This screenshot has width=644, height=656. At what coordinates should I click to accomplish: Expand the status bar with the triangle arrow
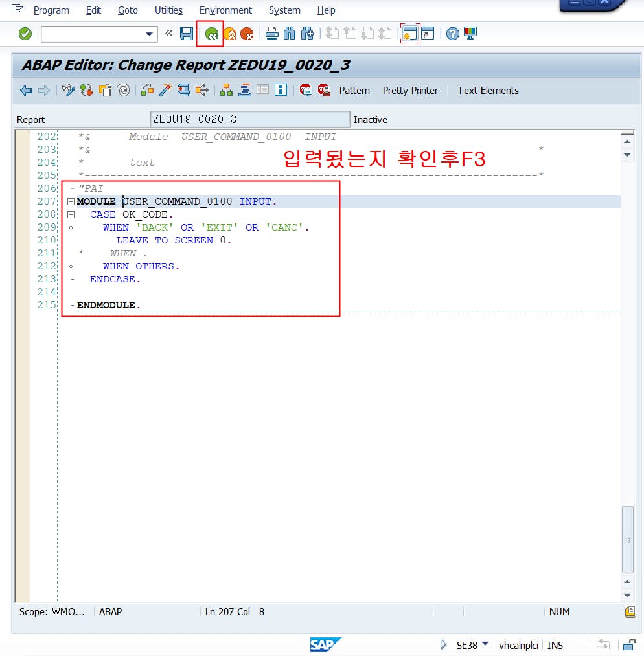[x=444, y=645]
